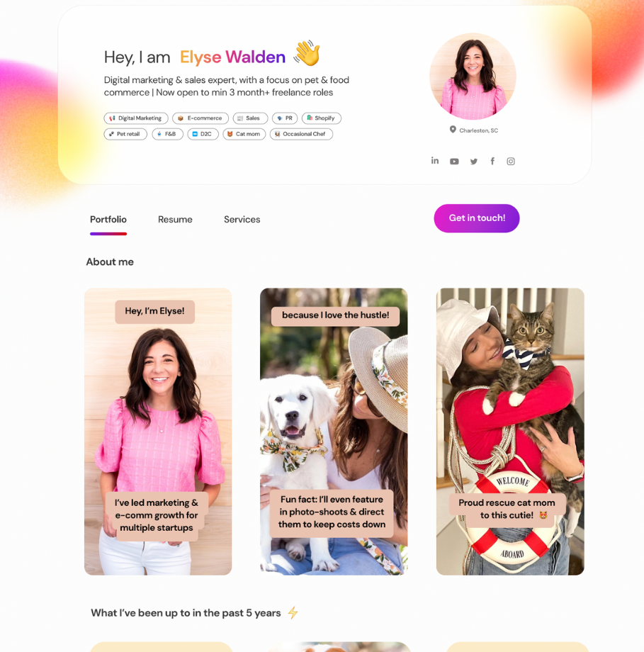Select the Occasional Chef tag
Screen dimensions: 644x652
(301, 134)
